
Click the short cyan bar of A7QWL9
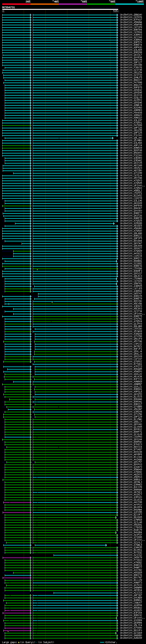[x=71, y=545]
